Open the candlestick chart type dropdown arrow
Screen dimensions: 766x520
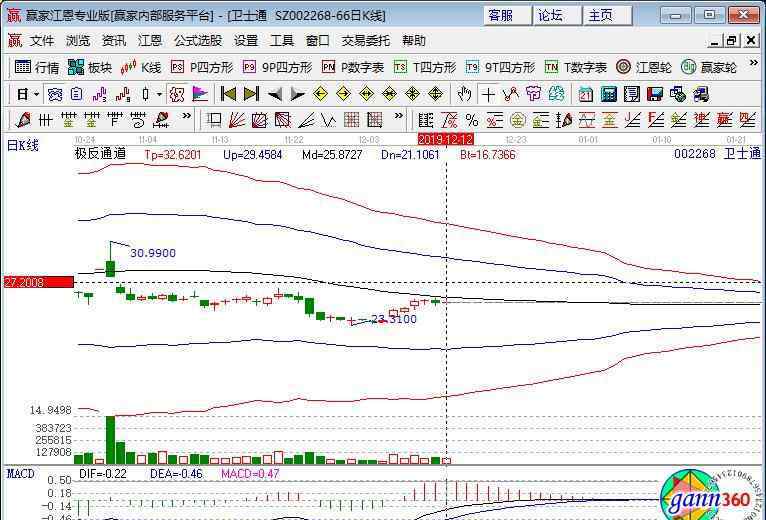[x=159, y=94]
